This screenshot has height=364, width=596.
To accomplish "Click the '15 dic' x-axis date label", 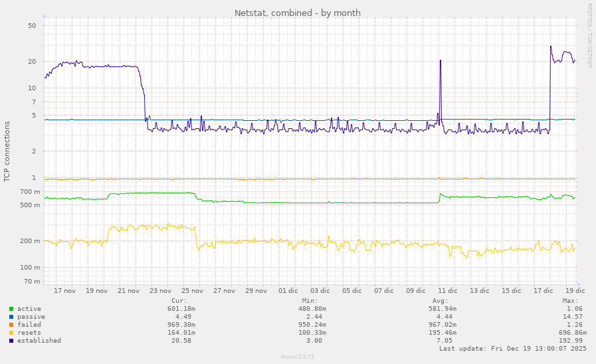I will point(512,291).
